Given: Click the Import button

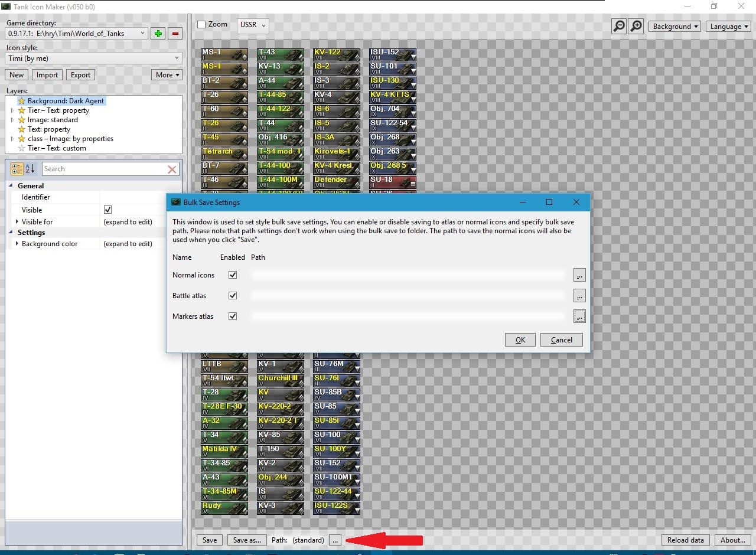Looking at the screenshot, I should click(x=47, y=75).
